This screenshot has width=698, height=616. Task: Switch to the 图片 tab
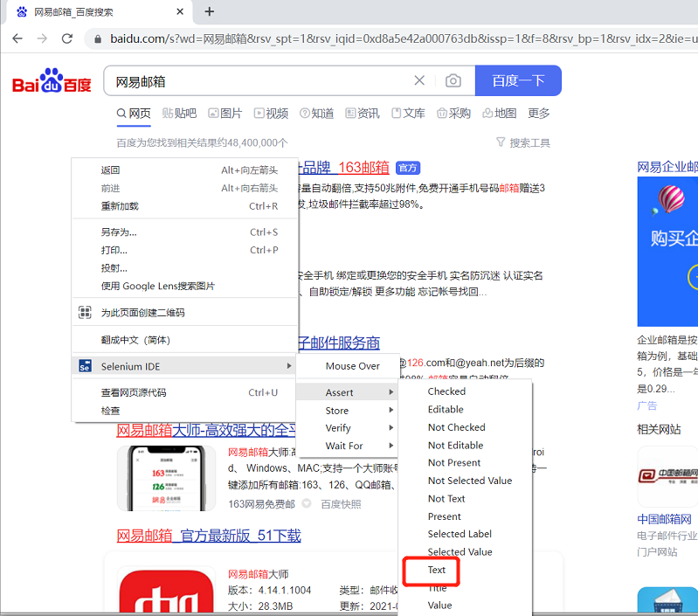pyautogui.click(x=225, y=114)
